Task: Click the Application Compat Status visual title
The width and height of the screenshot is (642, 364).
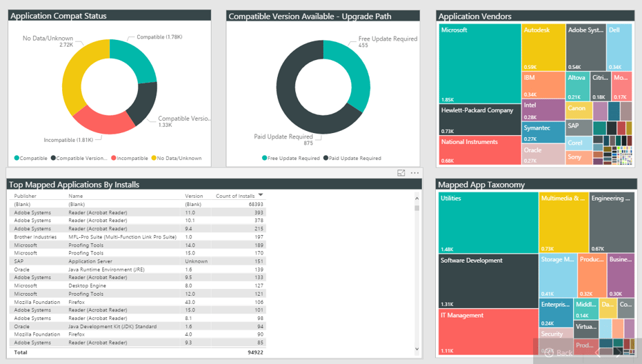Action: click(x=59, y=16)
